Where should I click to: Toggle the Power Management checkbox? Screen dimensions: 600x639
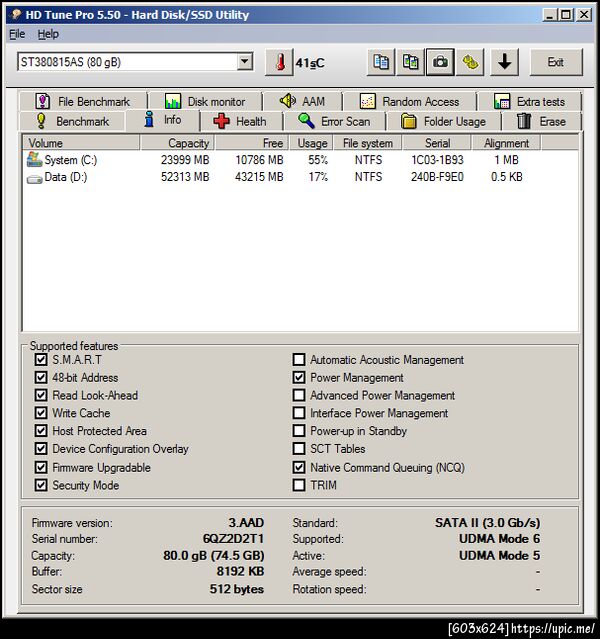[x=299, y=377]
